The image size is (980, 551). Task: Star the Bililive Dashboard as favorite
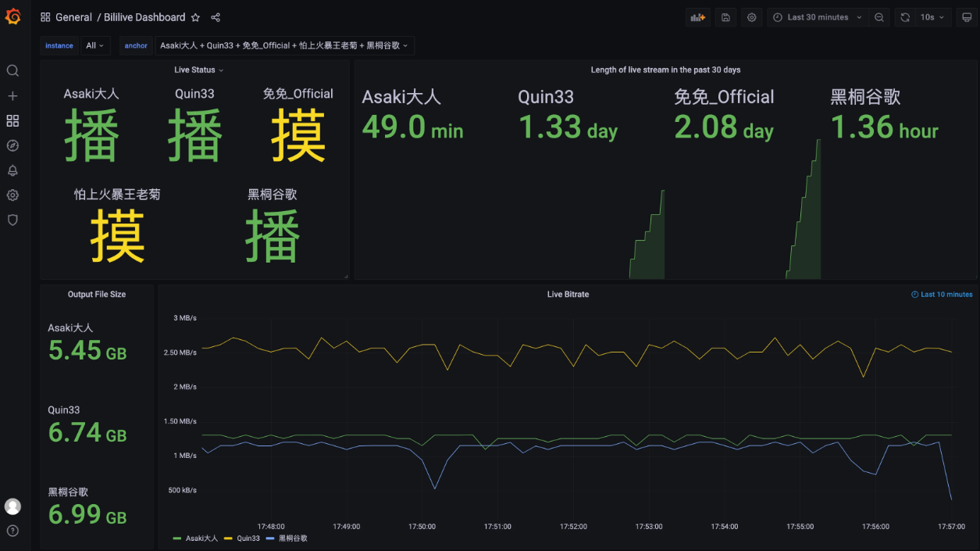(195, 16)
